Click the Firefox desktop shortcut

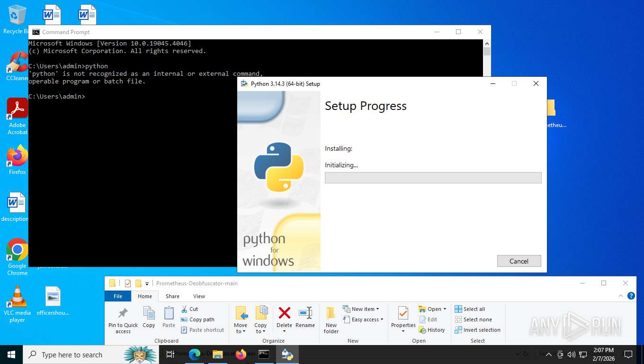point(17,160)
